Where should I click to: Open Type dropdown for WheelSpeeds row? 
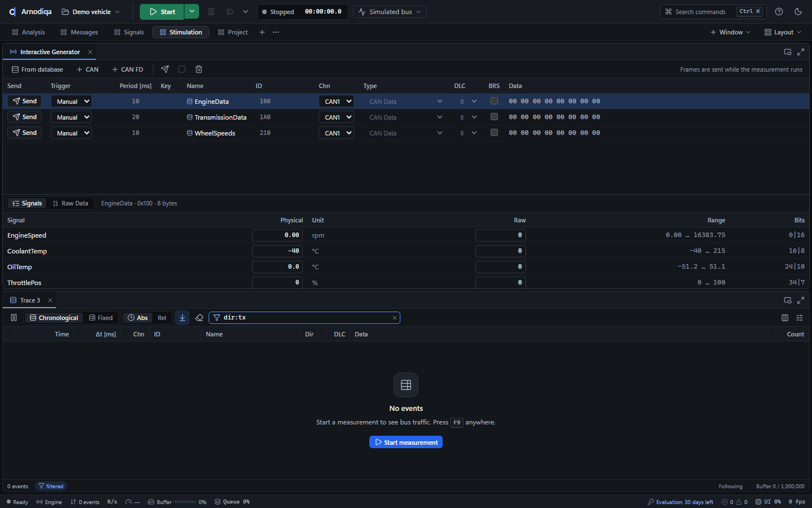click(405, 133)
